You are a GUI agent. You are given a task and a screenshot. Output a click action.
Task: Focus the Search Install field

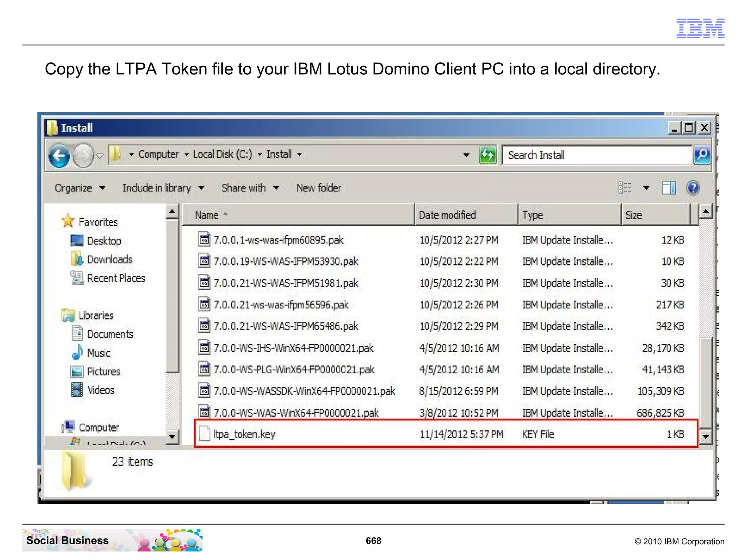[597, 155]
